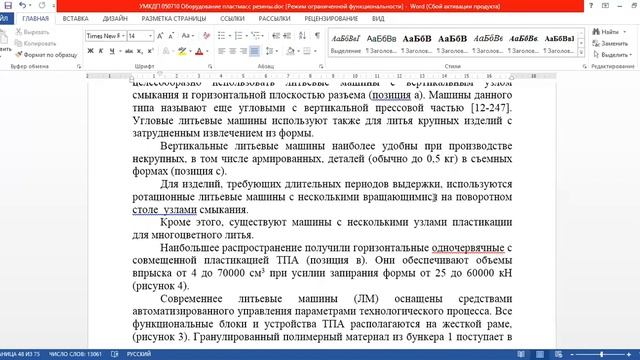Open the font size dropdown
Image resolution: width=640 pixels, height=360 pixels.
pyautogui.click(x=150, y=36)
